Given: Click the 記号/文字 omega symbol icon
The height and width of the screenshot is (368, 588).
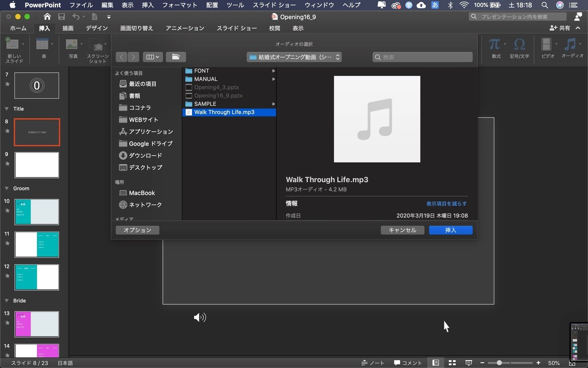Looking at the screenshot, I should click(519, 45).
